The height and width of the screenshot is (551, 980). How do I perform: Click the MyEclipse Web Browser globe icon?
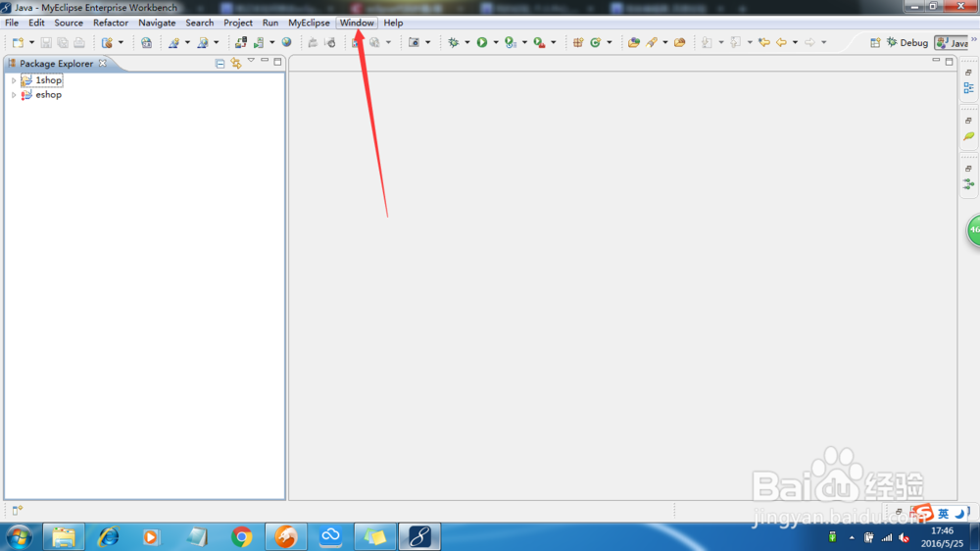[146, 42]
